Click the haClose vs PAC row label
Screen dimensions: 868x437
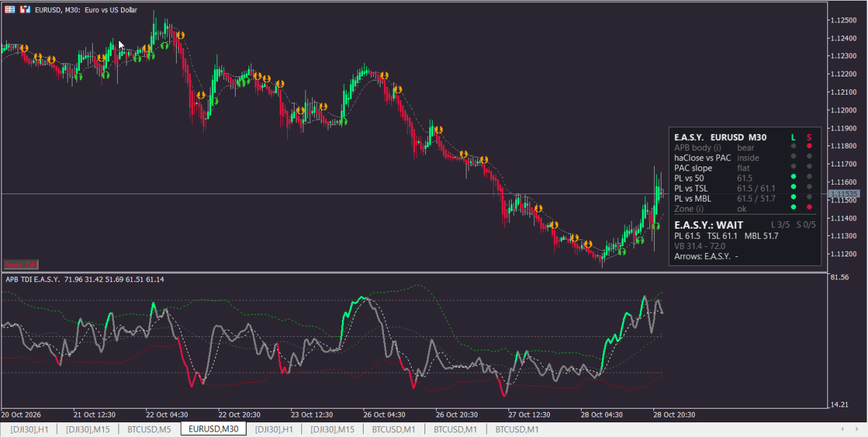coord(703,158)
